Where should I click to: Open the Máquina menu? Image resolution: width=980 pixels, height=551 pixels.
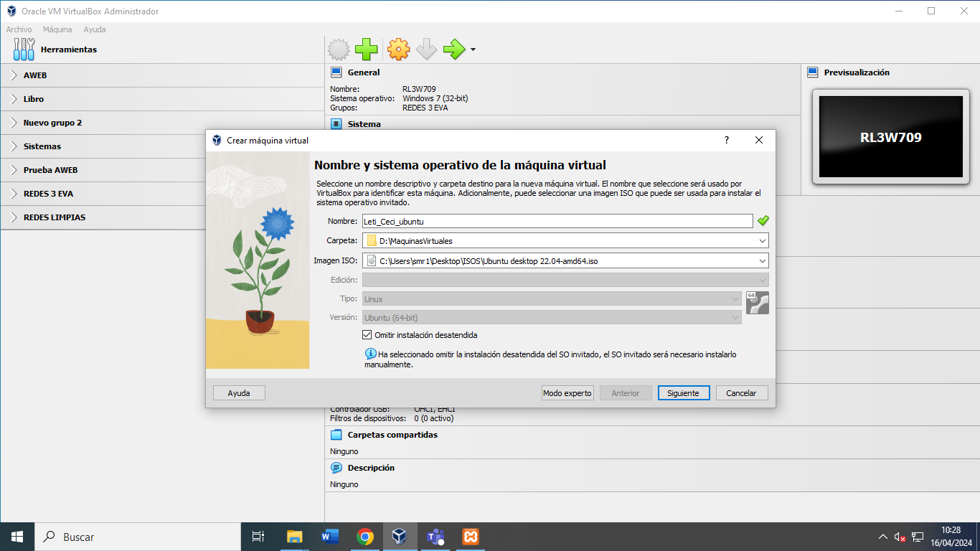pos(57,29)
